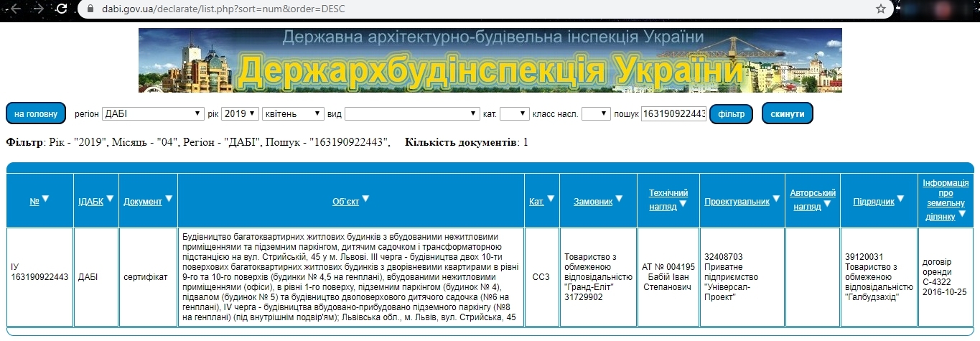
Task: Reload the page in the browser
Action: (62, 9)
